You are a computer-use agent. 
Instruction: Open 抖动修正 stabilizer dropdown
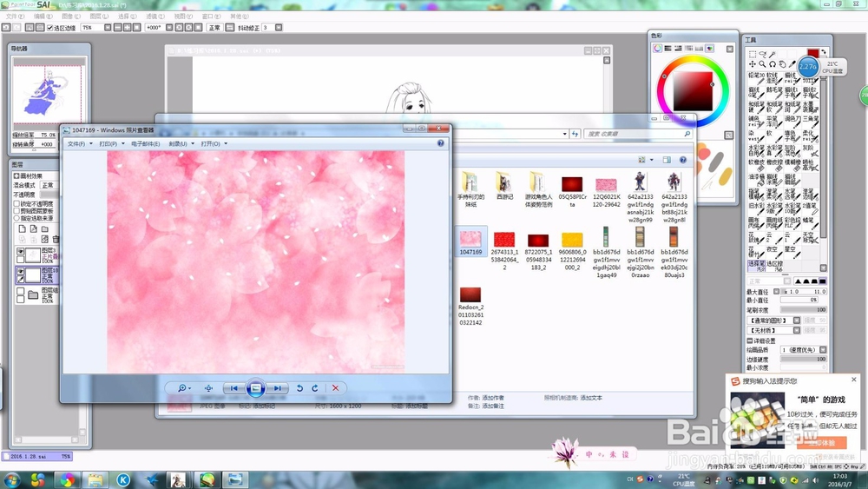click(x=279, y=27)
